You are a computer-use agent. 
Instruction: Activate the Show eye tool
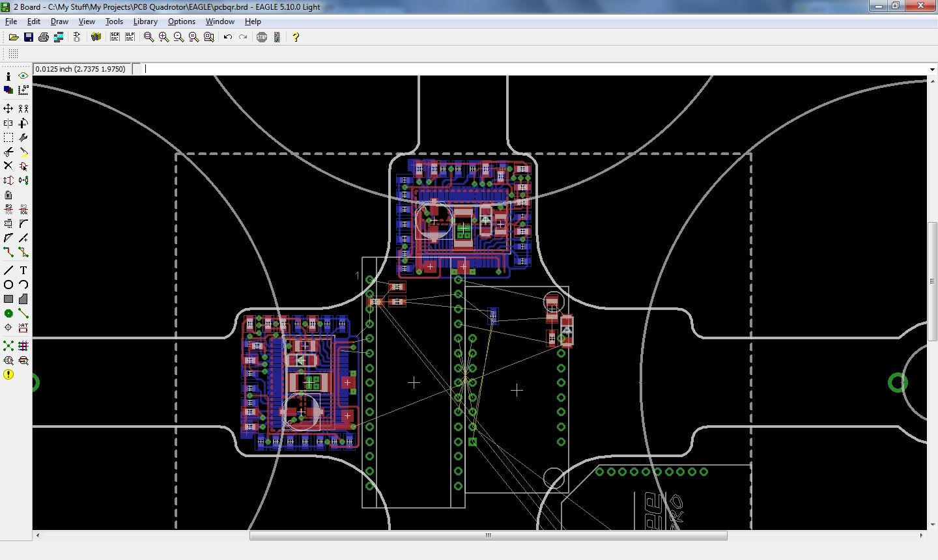23,76
